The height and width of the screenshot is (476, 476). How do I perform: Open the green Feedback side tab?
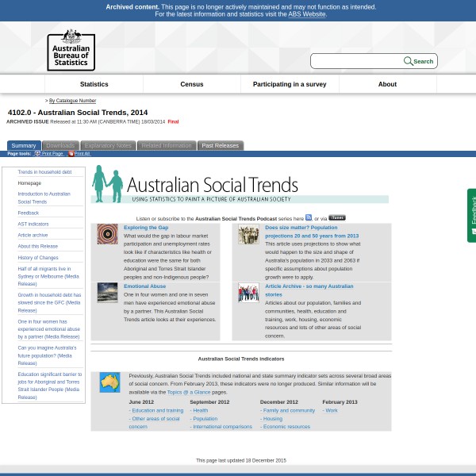point(471,215)
